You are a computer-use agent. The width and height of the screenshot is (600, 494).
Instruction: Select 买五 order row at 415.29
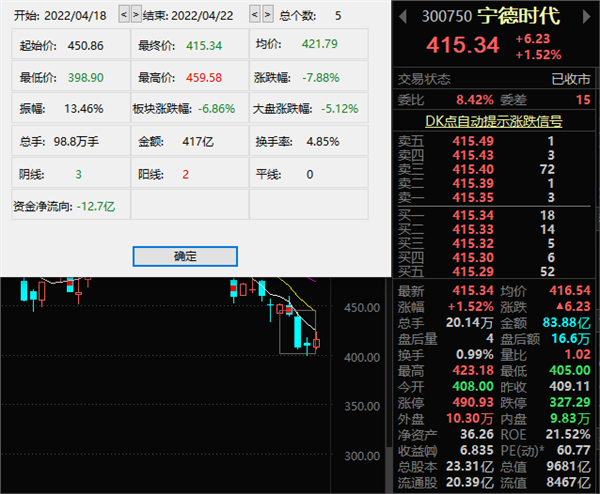point(494,270)
